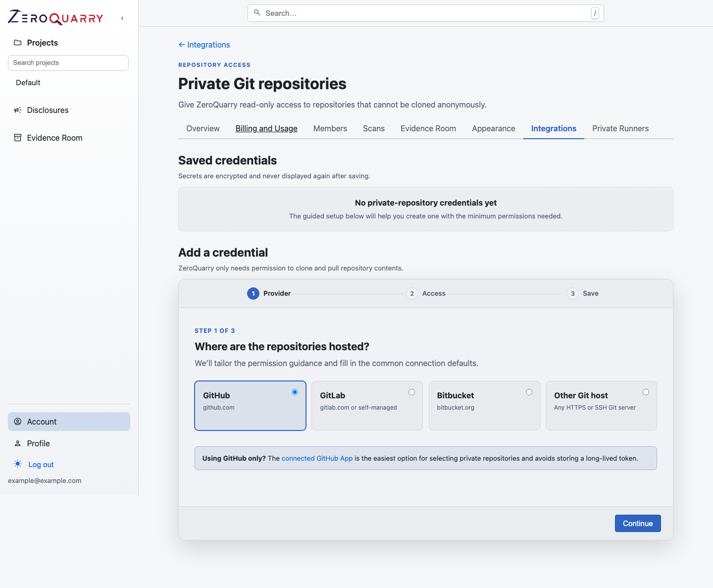
Task: Choose the Bitbucket provider option
Action: pos(484,406)
